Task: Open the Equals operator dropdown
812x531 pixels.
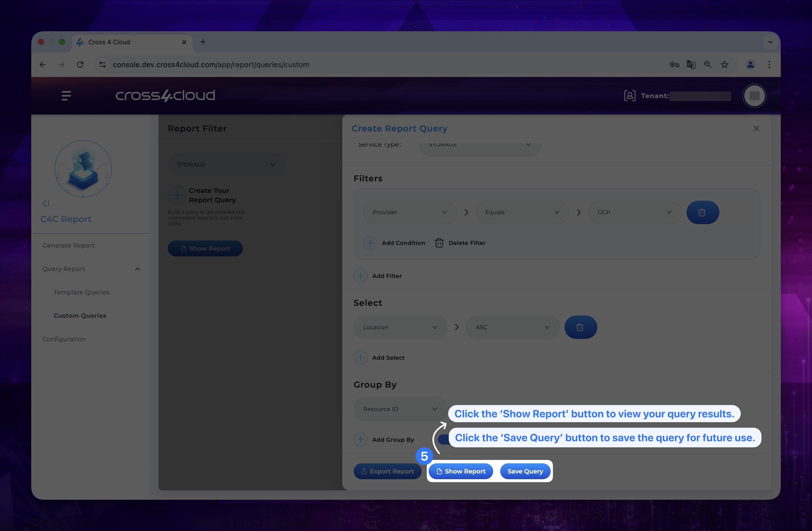Action: (522, 212)
